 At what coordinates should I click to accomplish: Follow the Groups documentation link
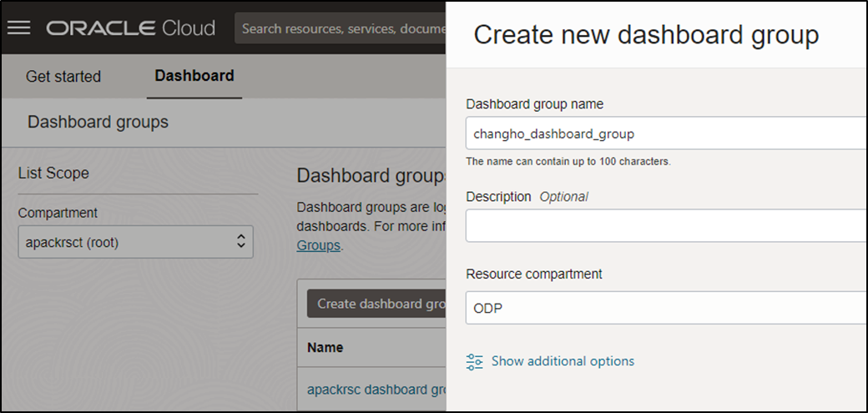point(318,245)
